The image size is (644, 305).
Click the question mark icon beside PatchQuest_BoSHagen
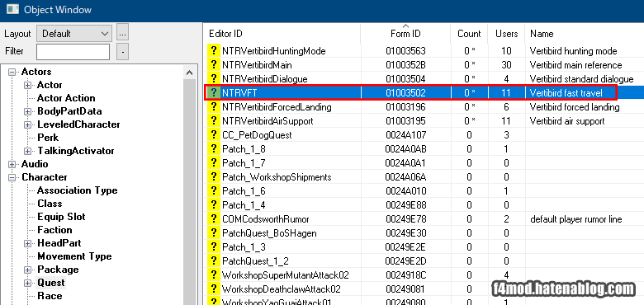click(214, 233)
